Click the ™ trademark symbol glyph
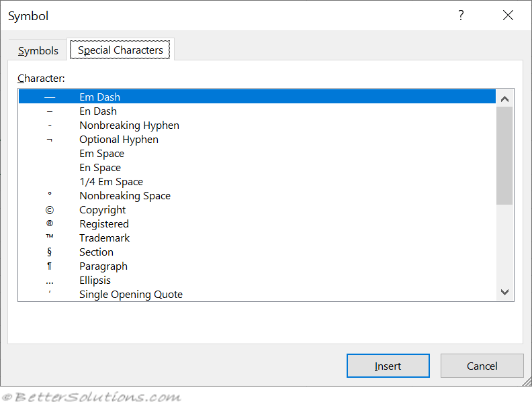The width and height of the screenshot is (532, 412). coord(50,236)
